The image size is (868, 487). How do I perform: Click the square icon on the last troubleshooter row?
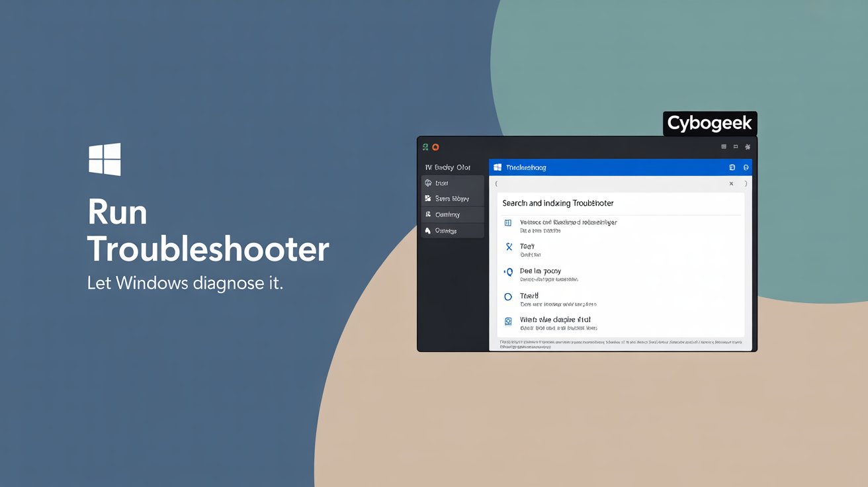pos(508,322)
